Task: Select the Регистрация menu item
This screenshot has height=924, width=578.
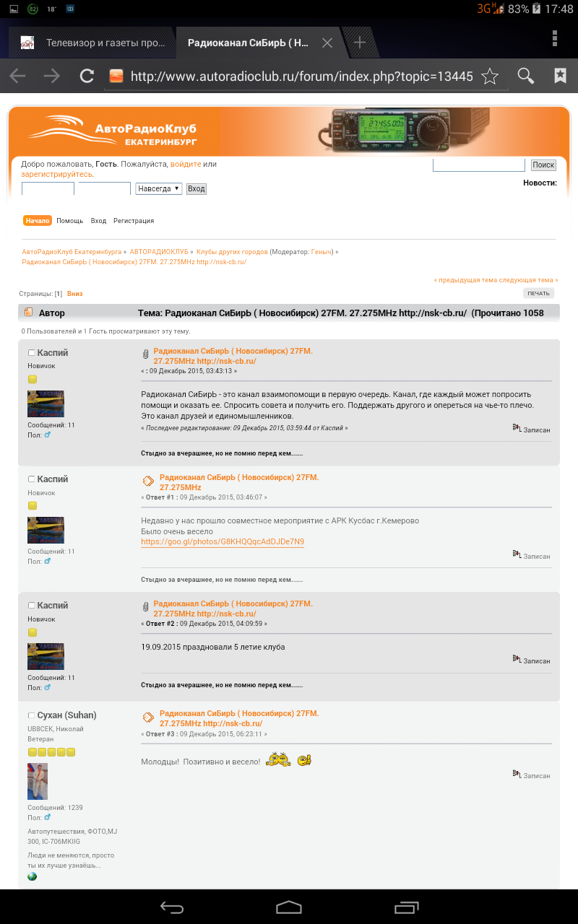Action: point(134,221)
